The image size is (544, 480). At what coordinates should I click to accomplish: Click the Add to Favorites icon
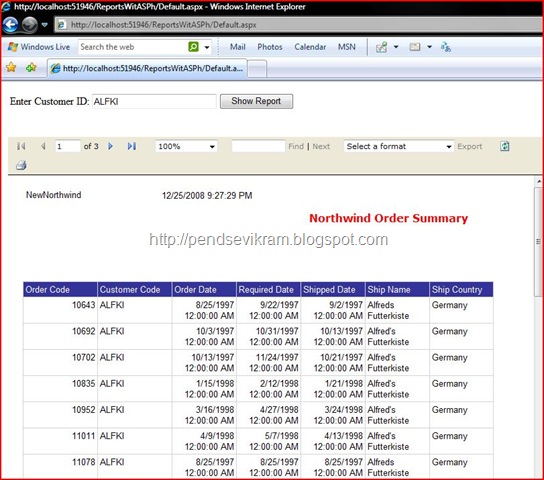31,67
